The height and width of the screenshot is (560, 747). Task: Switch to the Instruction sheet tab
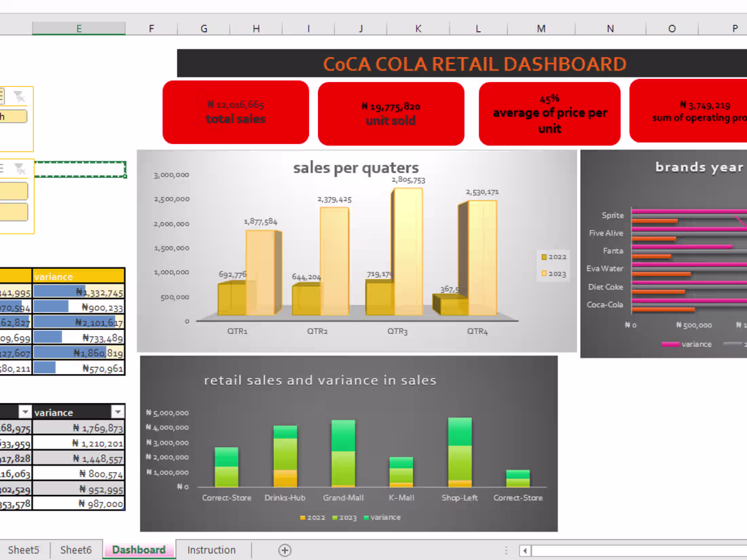(x=211, y=550)
